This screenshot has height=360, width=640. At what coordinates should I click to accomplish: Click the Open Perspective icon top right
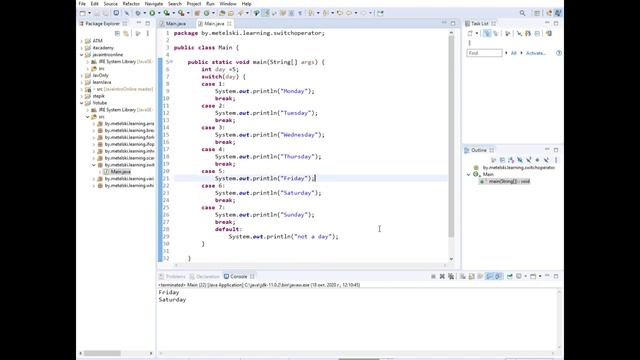[537, 13]
